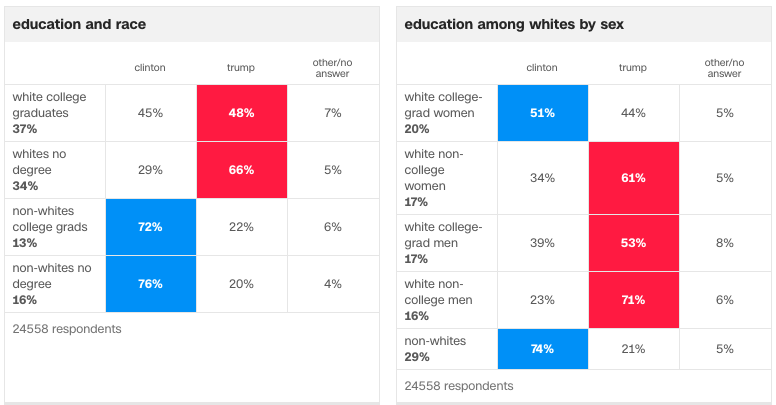
Task: Click respondents count under education and race table
Action: pos(67,328)
